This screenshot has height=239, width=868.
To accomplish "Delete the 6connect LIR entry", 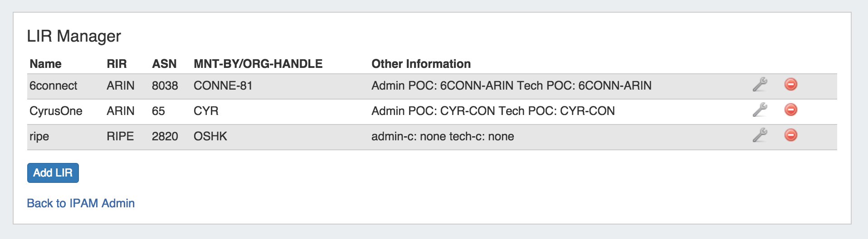I will 790,85.
